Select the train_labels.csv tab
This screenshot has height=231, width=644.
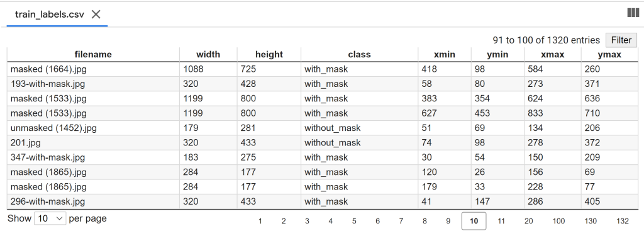tap(49, 14)
